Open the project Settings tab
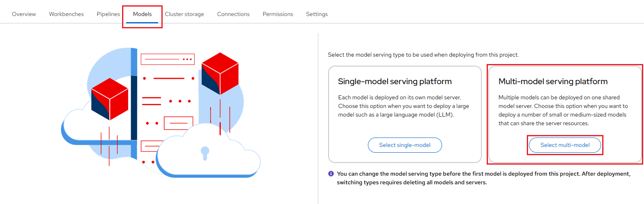Viewport: 644px width, 204px height. [317, 14]
